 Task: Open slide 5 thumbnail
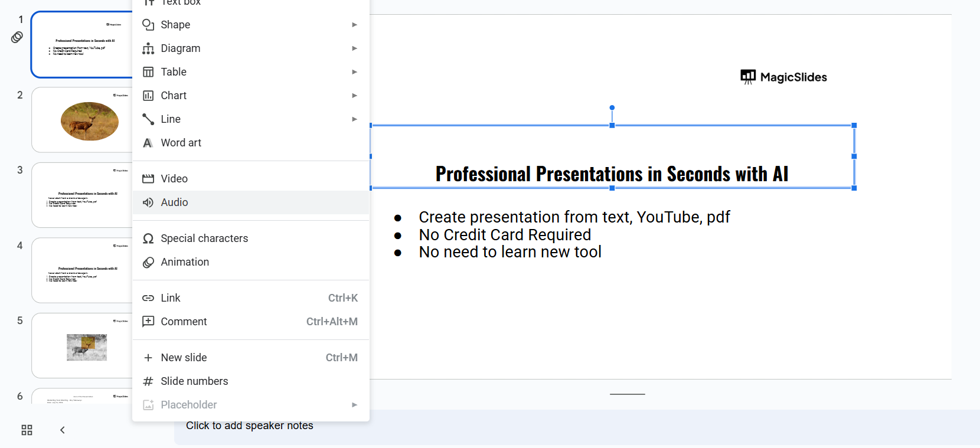click(x=82, y=345)
